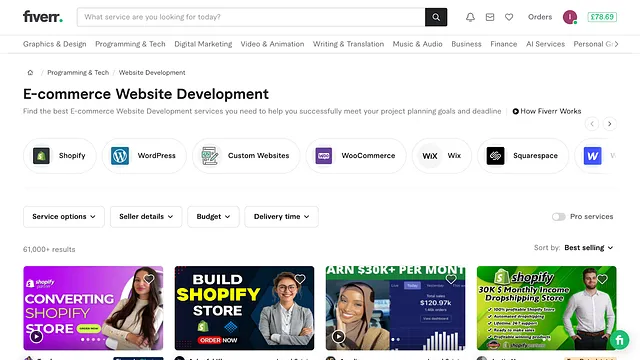Image resolution: width=640 pixels, height=360 pixels.
Task: Click the Squarespace logo icon
Action: (x=496, y=156)
